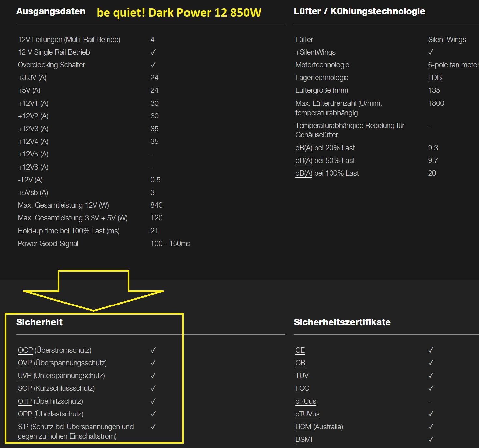Select the -12V (A) value 0.5
479x448 pixels.
155,180
